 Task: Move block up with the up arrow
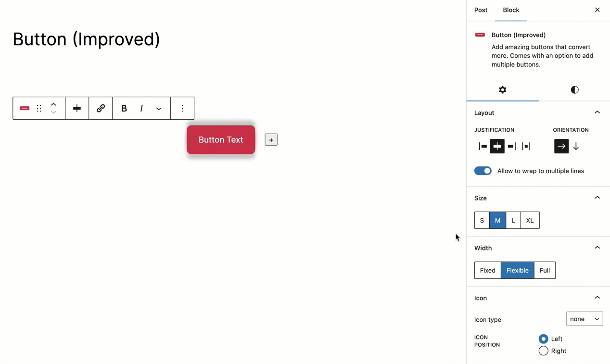pyautogui.click(x=53, y=104)
